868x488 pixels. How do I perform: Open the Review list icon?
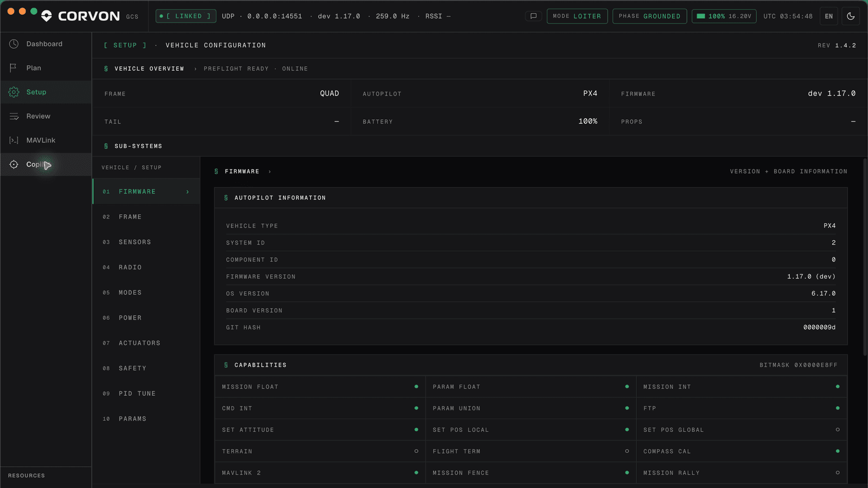coord(14,116)
